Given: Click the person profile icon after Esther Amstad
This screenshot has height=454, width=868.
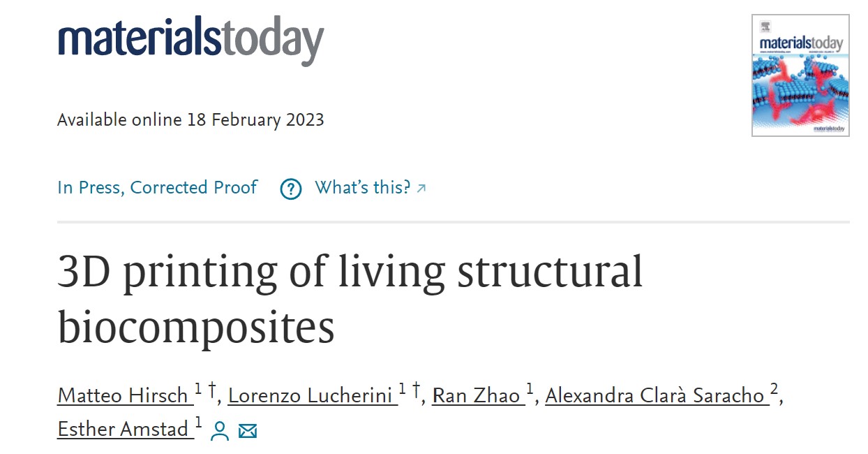Looking at the screenshot, I should coord(220,431).
